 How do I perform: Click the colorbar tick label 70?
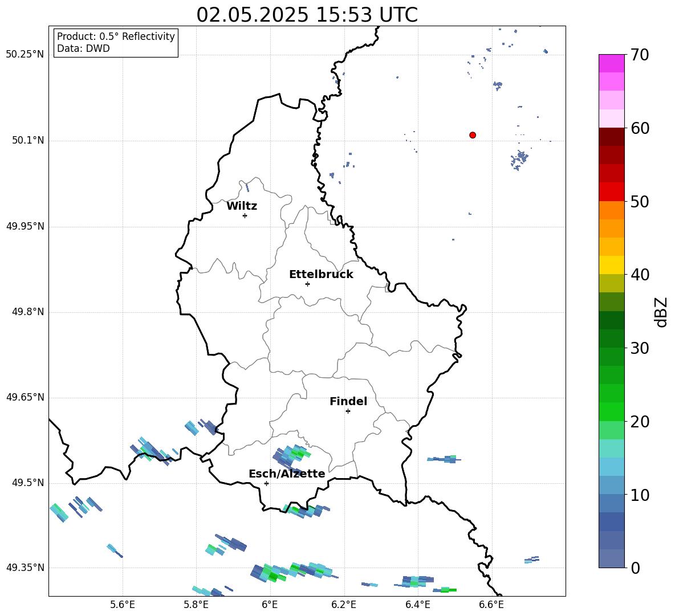pyautogui.click(x=640, y=55)
